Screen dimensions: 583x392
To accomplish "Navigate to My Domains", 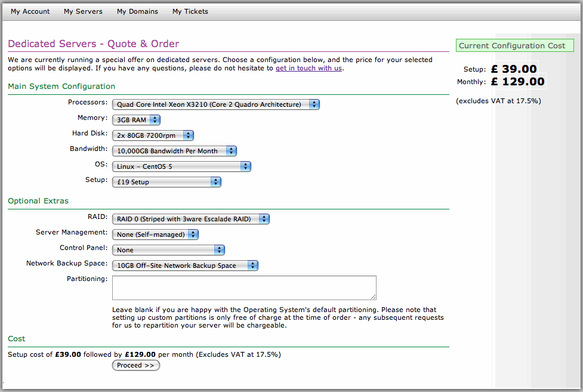I will [137, 11].
